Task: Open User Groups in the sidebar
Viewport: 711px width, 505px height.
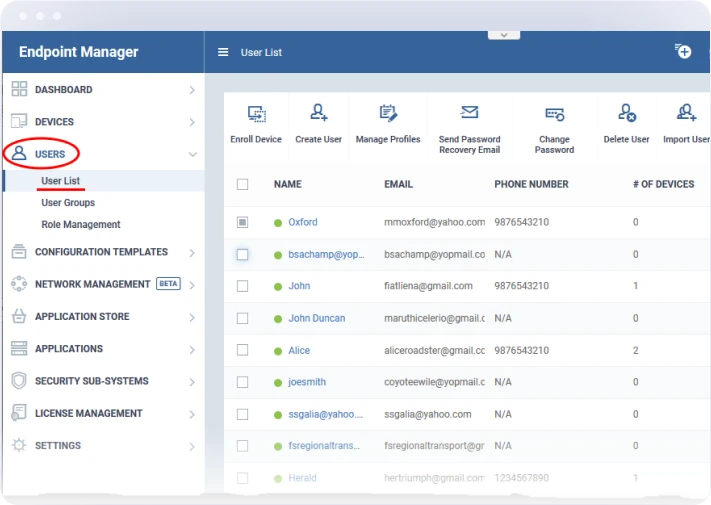Action: (x=68, y=203)
